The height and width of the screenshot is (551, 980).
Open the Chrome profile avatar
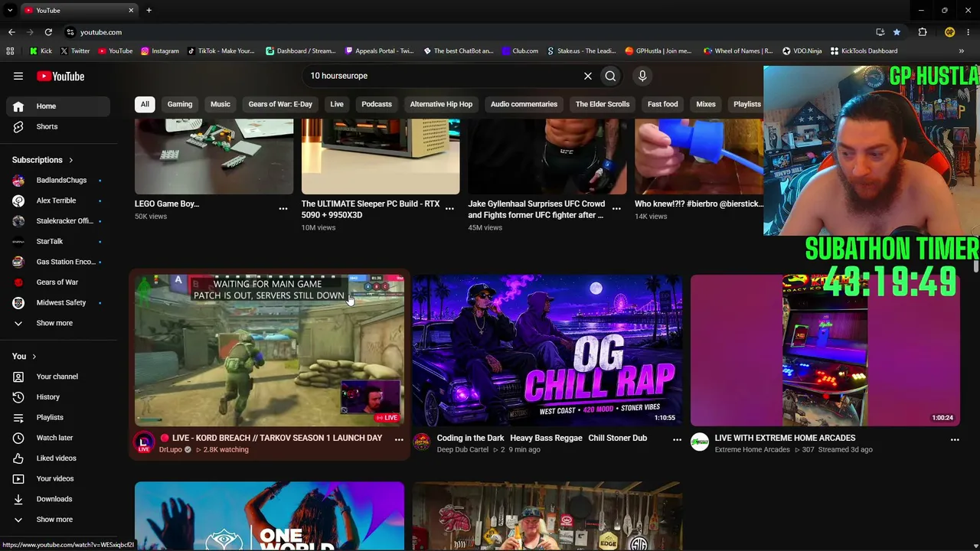(x=949, y=32)
